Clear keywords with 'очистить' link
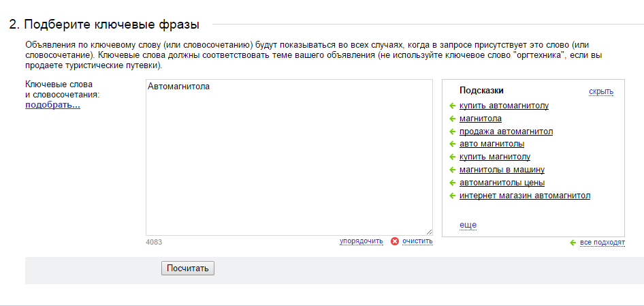This screenshot has width=644, height=306. click(x=418, y=241)
